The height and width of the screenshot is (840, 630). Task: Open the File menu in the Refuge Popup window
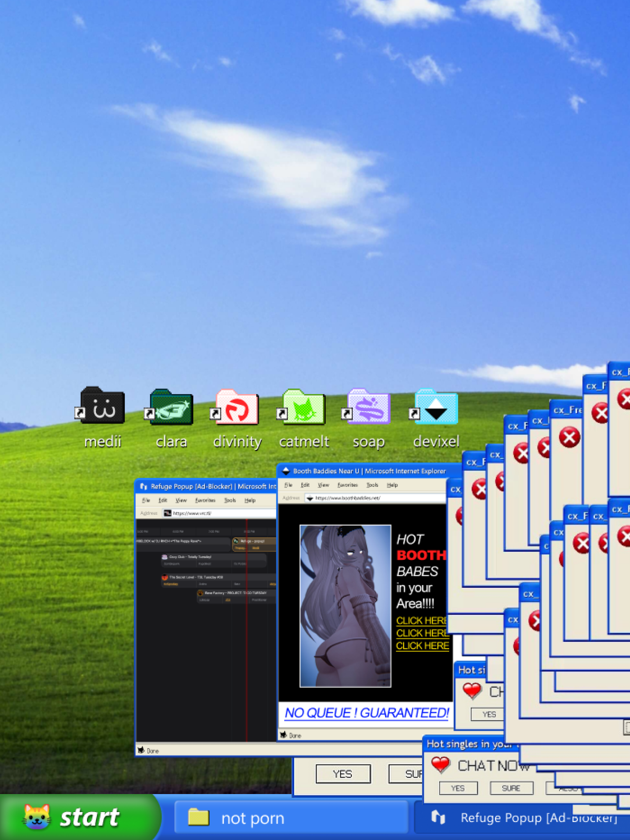pos(146,500)
